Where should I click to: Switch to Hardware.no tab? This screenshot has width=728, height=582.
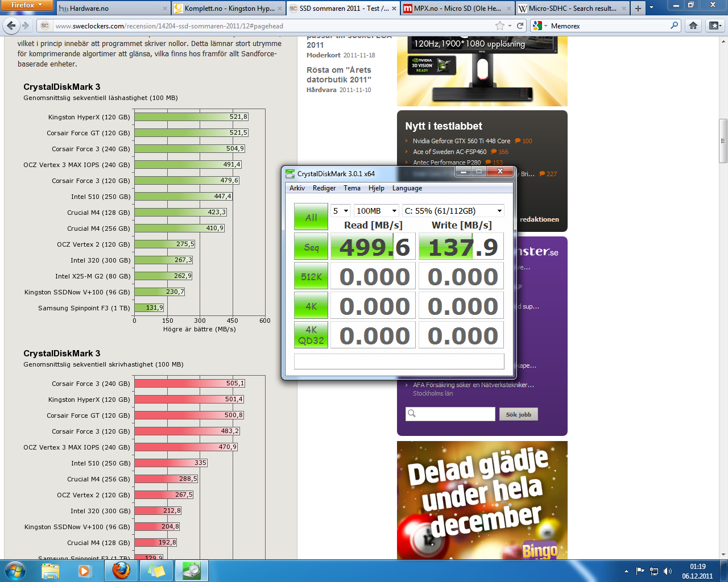click(113, 9)
